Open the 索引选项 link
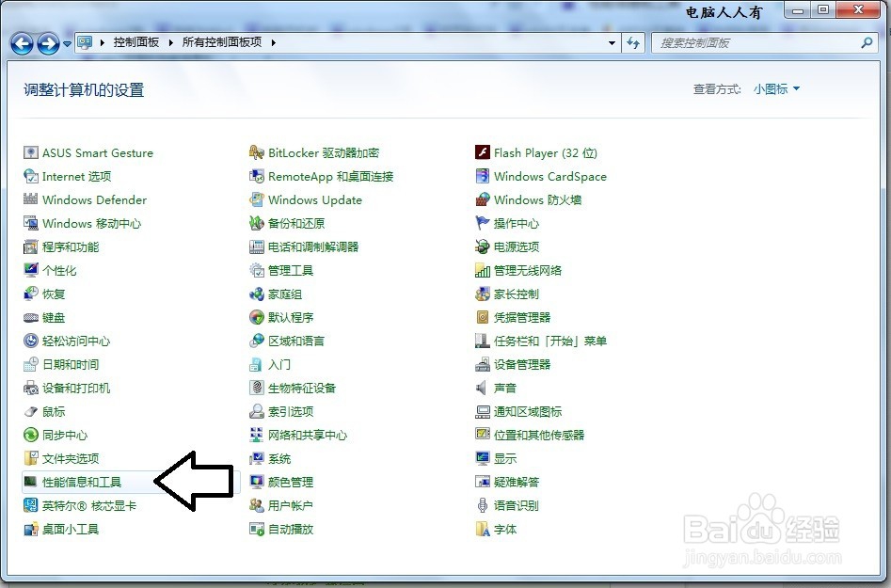 click(x=291, y=411)
